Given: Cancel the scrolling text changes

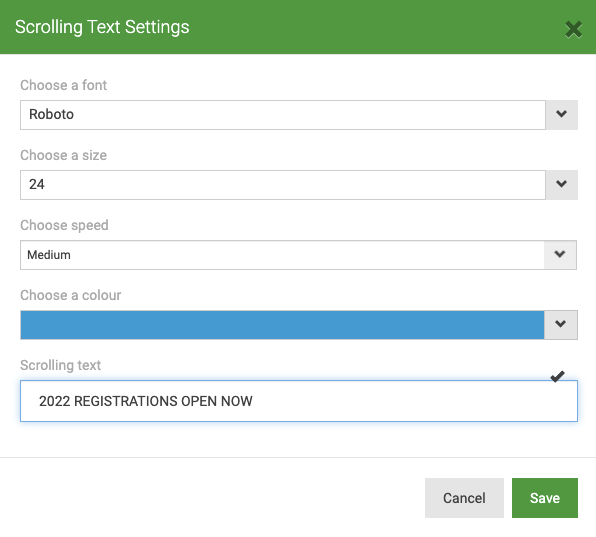Looking at the screenshot, I should [x=464, y=498].
